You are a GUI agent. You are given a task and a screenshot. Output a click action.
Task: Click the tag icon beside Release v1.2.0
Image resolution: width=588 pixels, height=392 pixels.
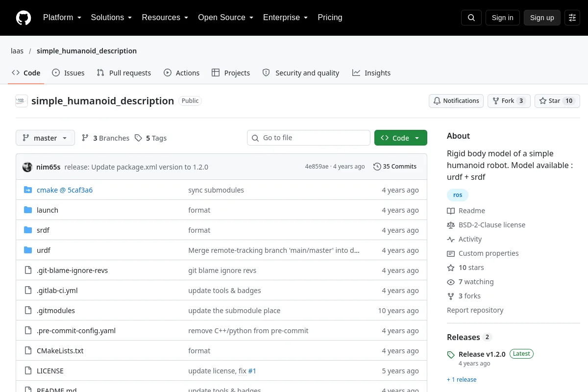451,355
